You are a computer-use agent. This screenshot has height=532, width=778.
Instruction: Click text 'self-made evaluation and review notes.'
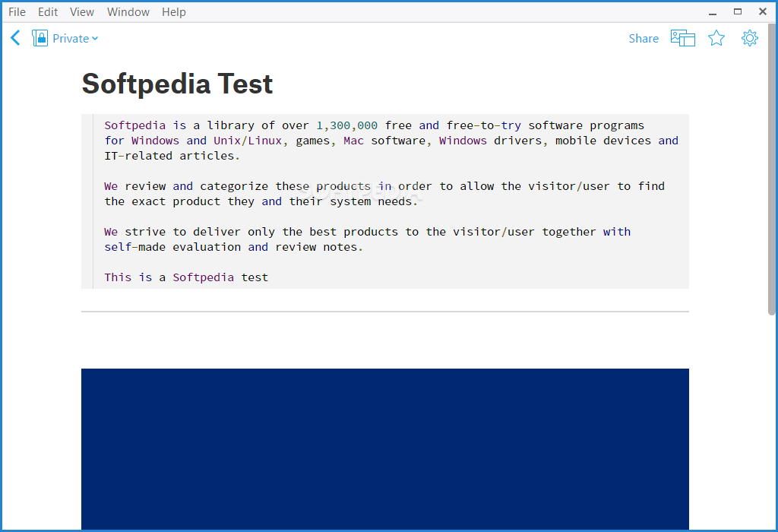(233, 247)
